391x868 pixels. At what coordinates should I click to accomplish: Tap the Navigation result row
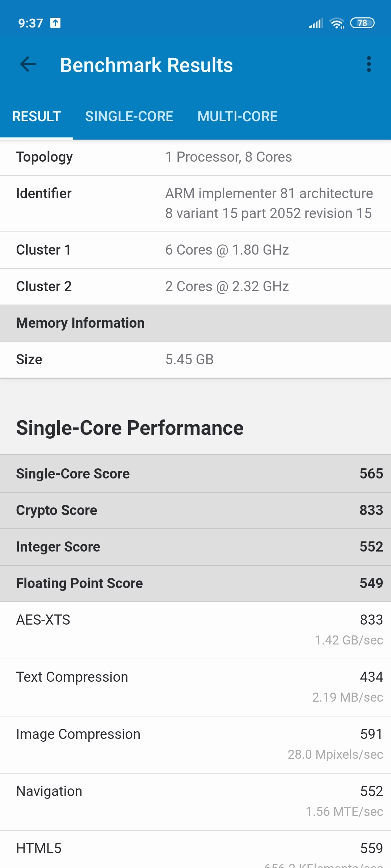195,802
